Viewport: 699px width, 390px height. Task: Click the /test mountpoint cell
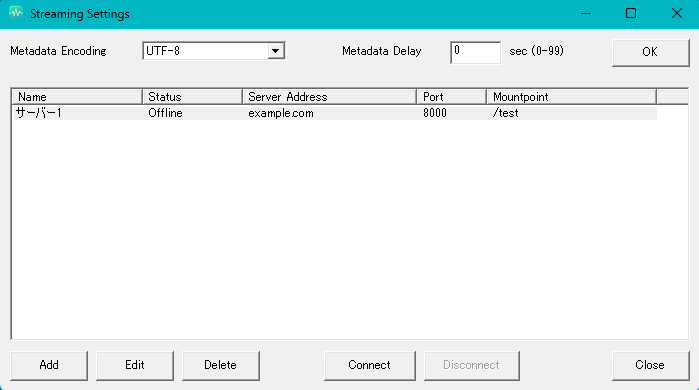click(506, 113)
